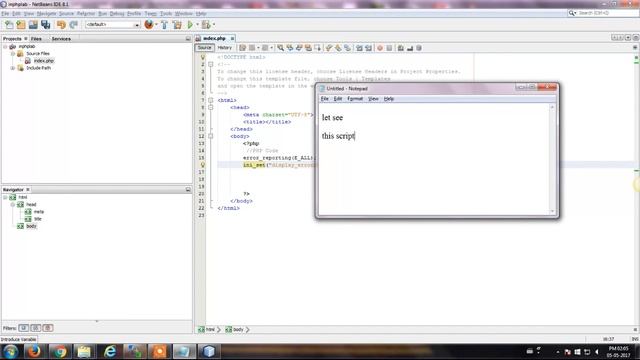Click the New File toolbar icon
Screen dimensions: 640x360
[9, 24]
